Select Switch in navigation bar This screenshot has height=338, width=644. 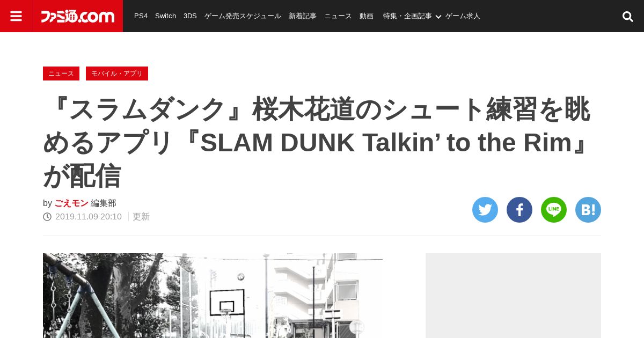165,16
